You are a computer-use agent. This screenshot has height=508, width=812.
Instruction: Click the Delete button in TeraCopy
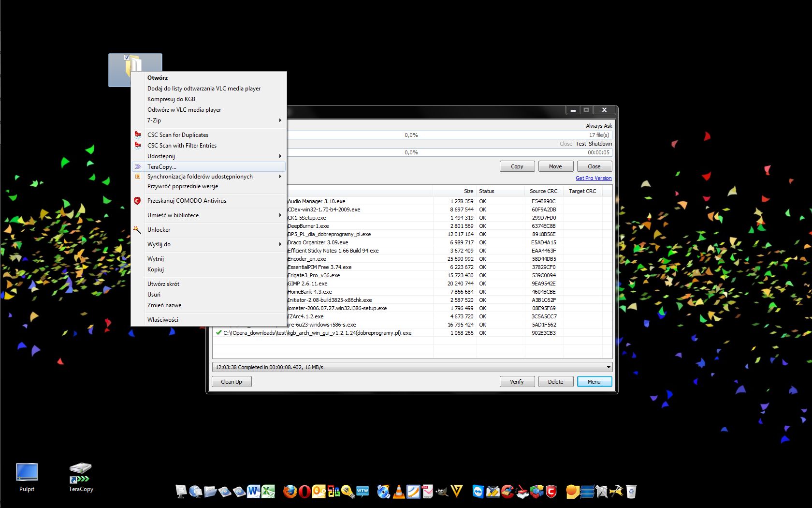[x=556, y=382]
